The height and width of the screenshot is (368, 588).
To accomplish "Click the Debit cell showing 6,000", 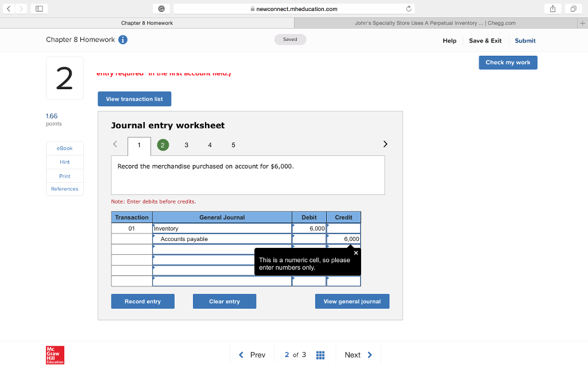I will 309,228.
